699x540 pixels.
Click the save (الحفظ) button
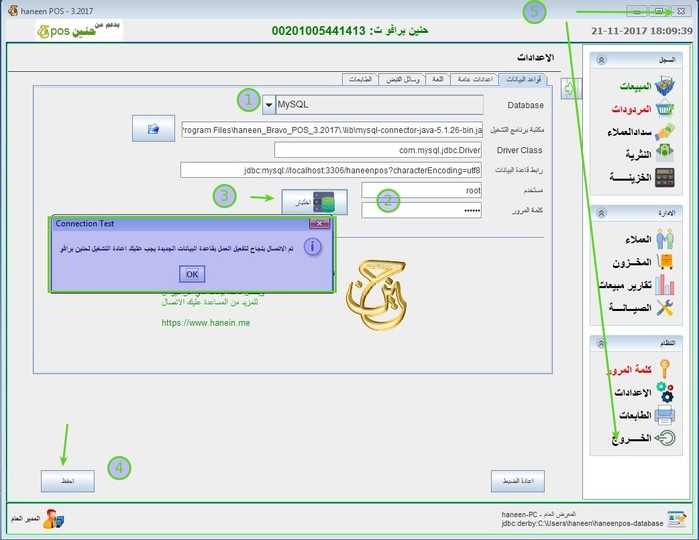tap(68, 481)
